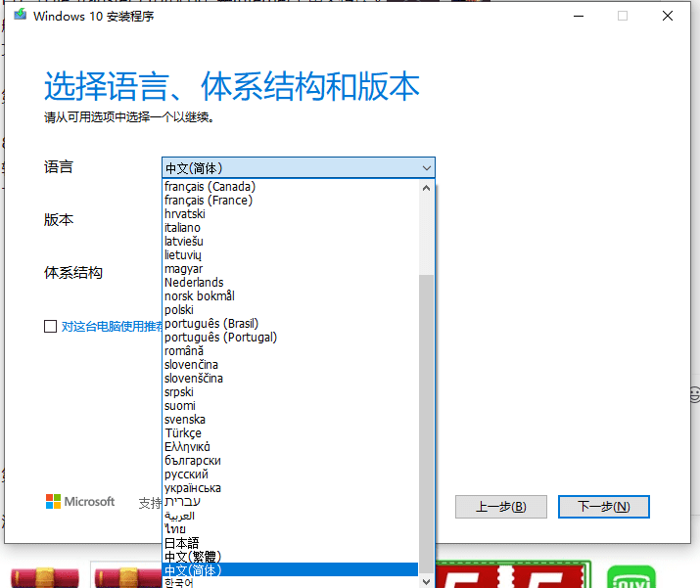The width and height of the screenshot is (700, 588).
Task: Select français (Canada) from the language list
Action: point(210,187)
